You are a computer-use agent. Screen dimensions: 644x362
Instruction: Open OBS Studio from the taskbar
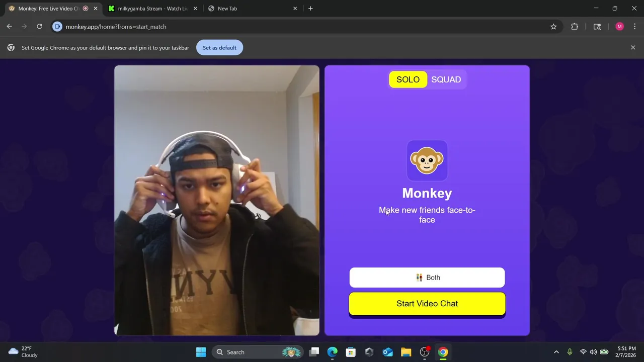[x=425, y=352]
